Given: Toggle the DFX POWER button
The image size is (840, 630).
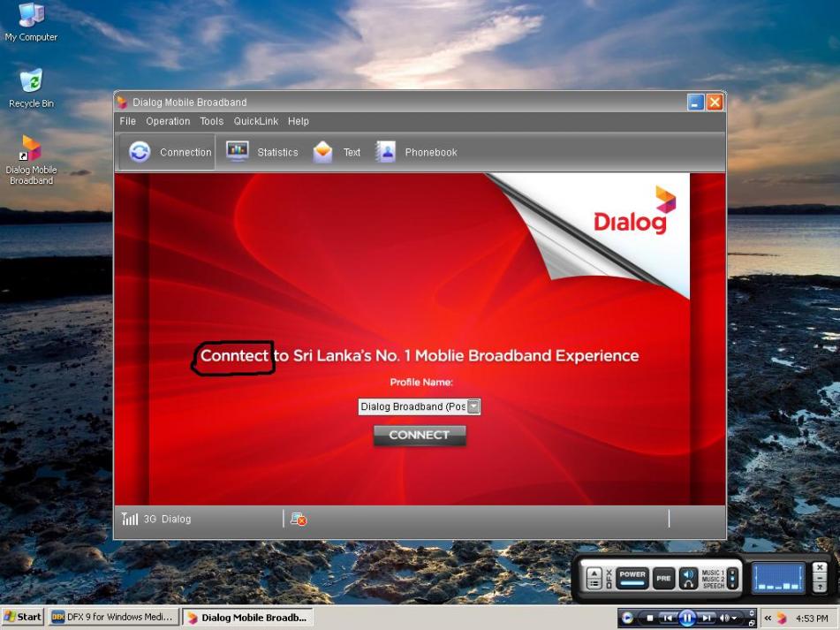Looking at the screenshot, I should point(632,579).
